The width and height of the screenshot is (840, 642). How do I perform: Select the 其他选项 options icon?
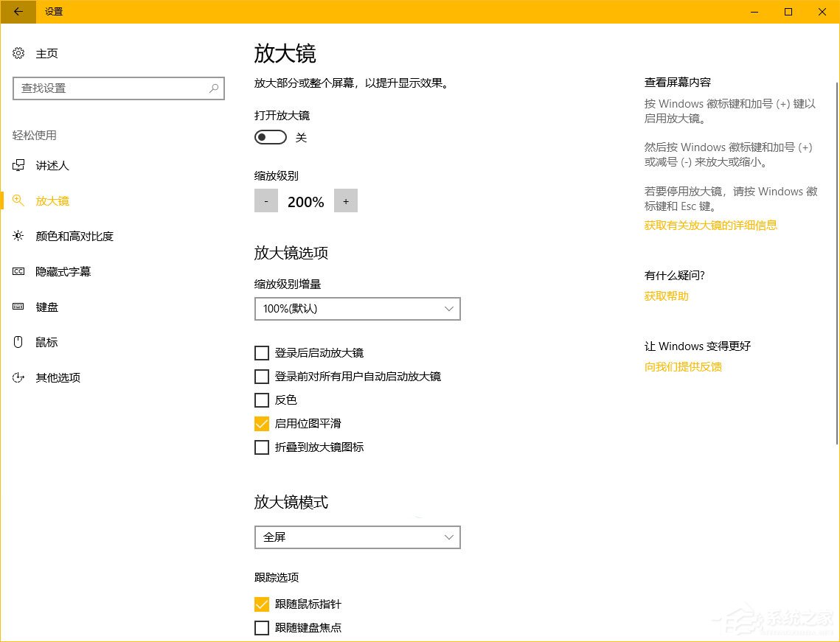(18, 377)
